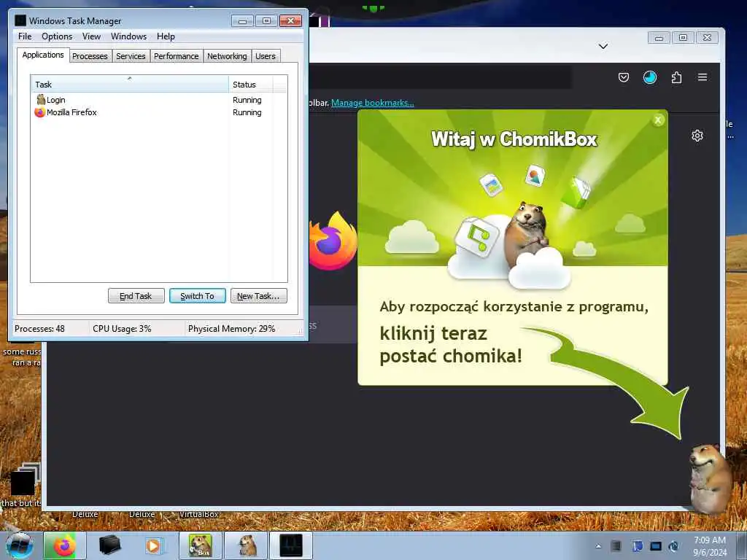Click the Firefox account circle icon
The image size is (747, 560).
[x=650, y=77]
